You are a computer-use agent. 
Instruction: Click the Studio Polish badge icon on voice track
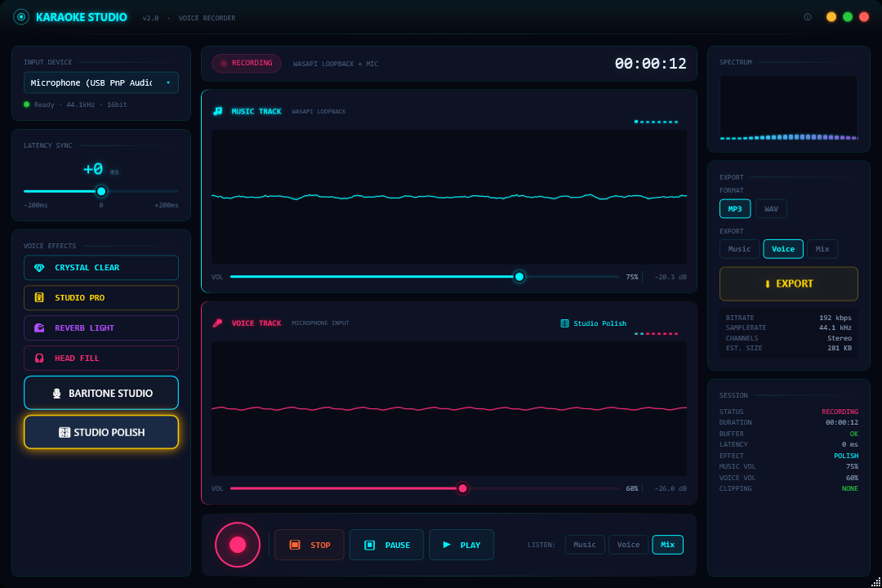click(565, 323)
